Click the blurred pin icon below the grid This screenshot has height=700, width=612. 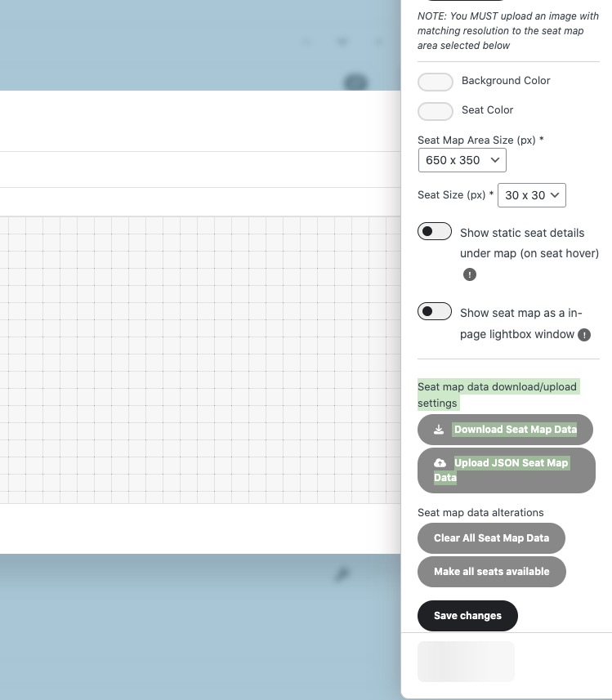(x=342, y=574)
